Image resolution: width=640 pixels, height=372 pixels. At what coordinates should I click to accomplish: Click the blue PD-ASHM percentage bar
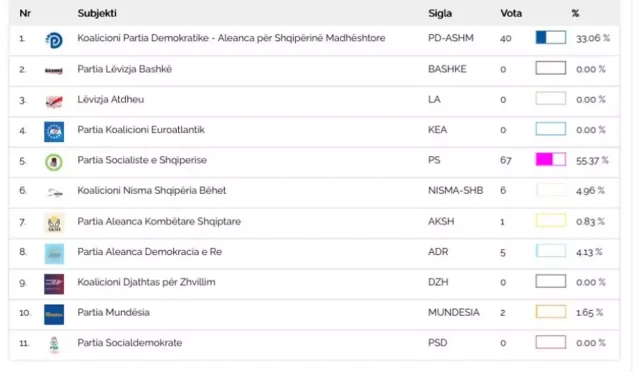[551, 38]
